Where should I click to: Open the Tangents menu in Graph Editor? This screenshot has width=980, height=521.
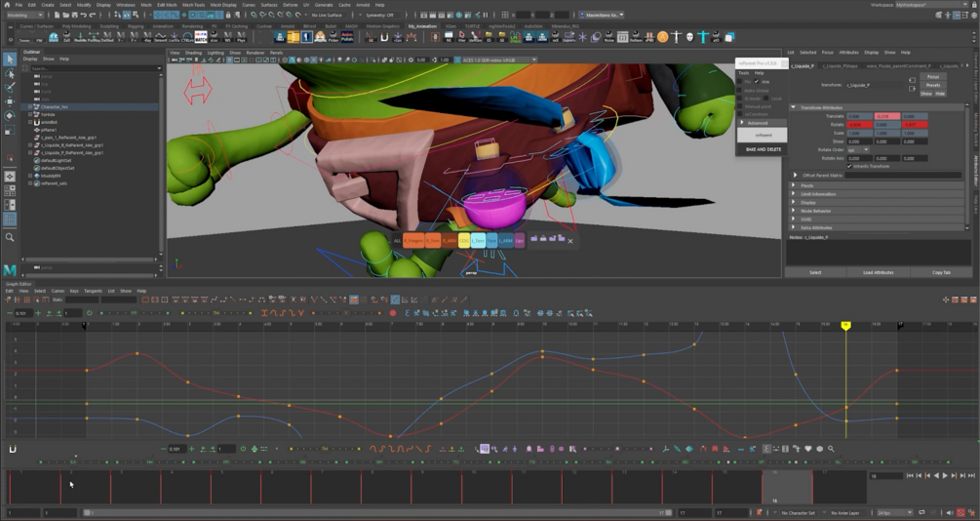point(94,291)
